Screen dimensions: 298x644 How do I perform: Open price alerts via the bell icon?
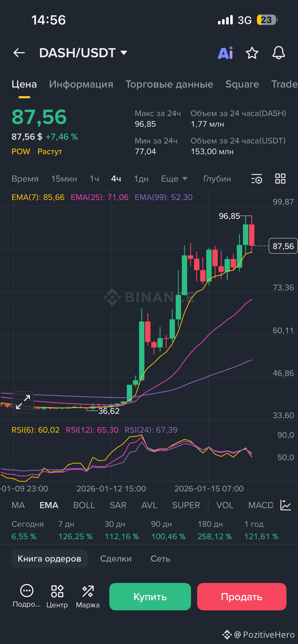click(279, 53)
